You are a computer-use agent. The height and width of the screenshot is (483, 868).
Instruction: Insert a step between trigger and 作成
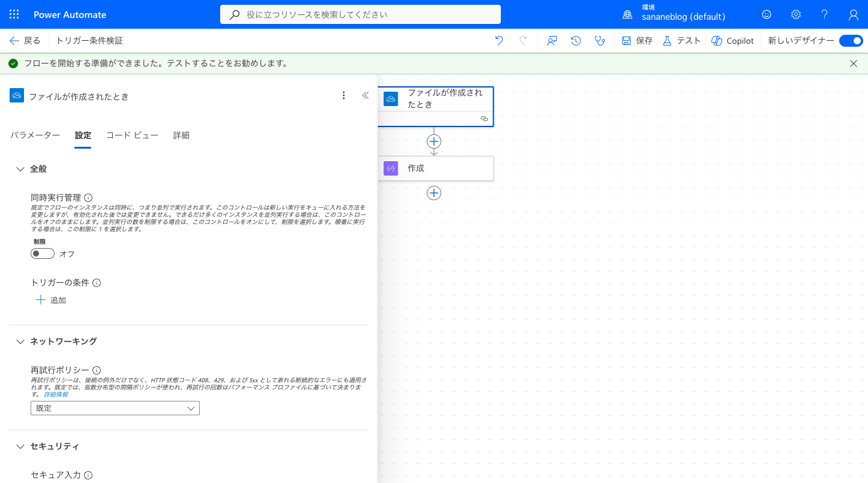tap(434, 141)
